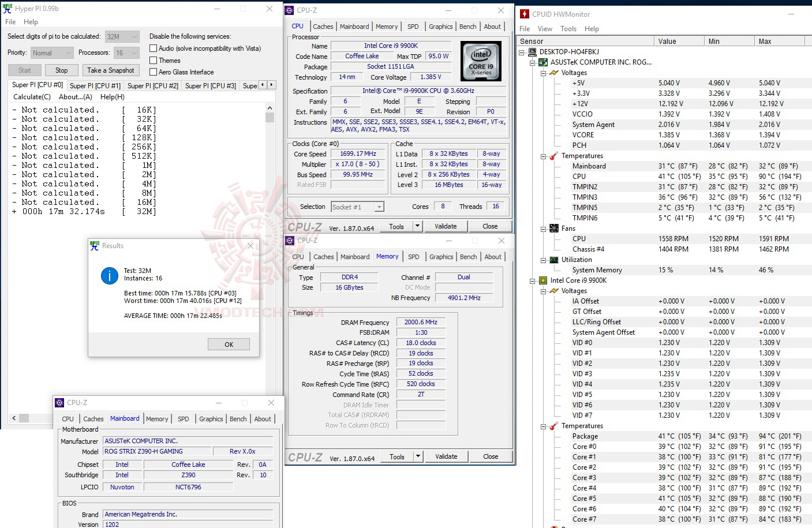812x528 pixels.
Task: Click the CPU-Z icon in its title bar
Action: (289, 10)
